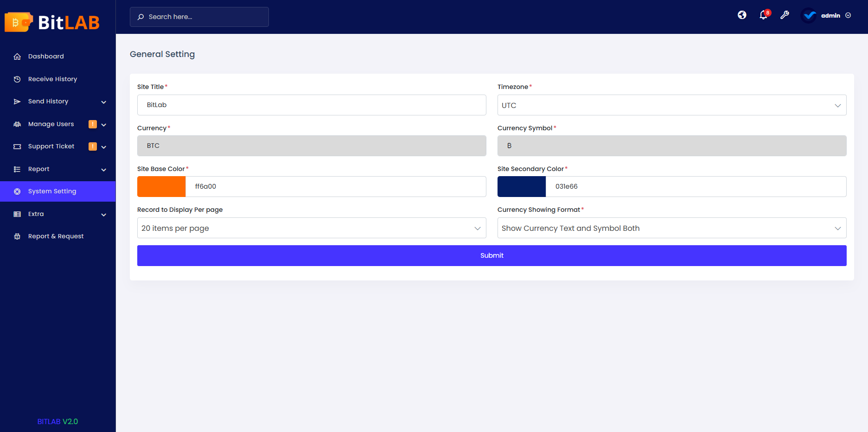
Task: Click the admin profile avatar
Action: (809, 15)
